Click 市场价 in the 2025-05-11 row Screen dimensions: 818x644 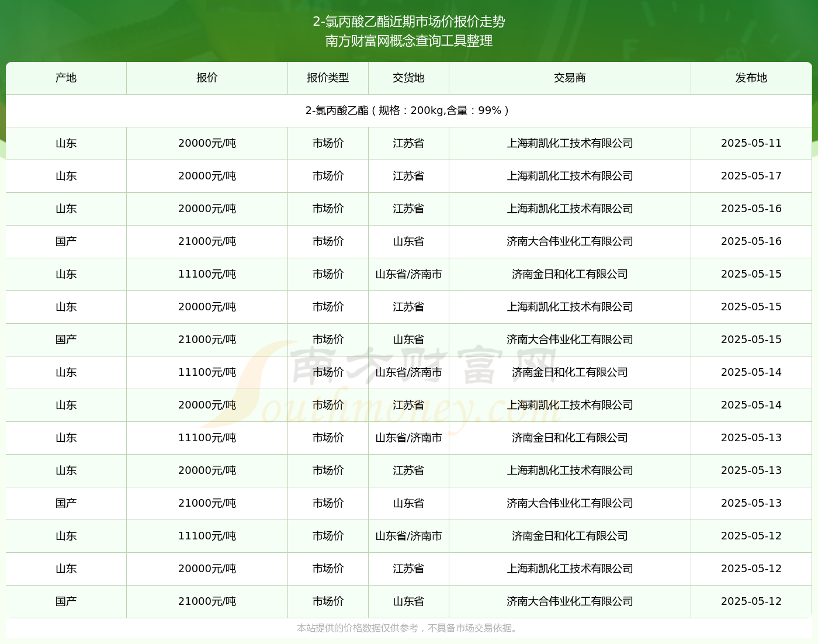tap(328, 143)
